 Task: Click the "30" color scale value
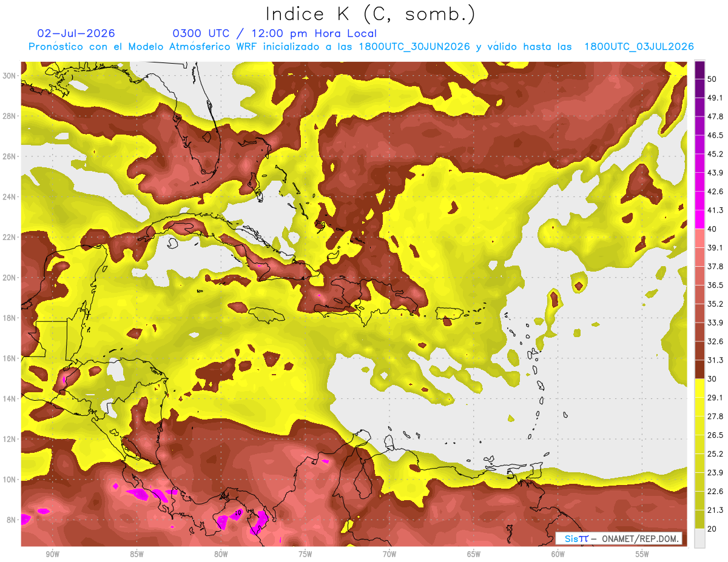click(x=712, y=378)
